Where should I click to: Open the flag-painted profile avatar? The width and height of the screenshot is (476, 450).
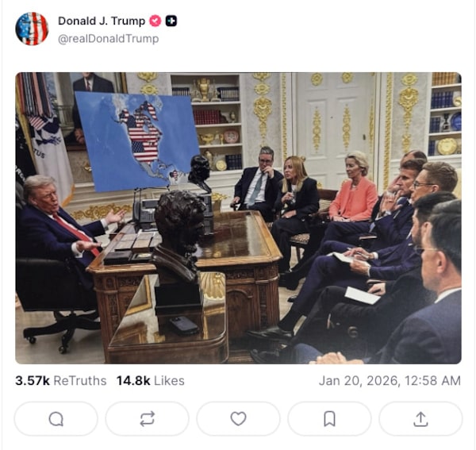pos(32,29)
